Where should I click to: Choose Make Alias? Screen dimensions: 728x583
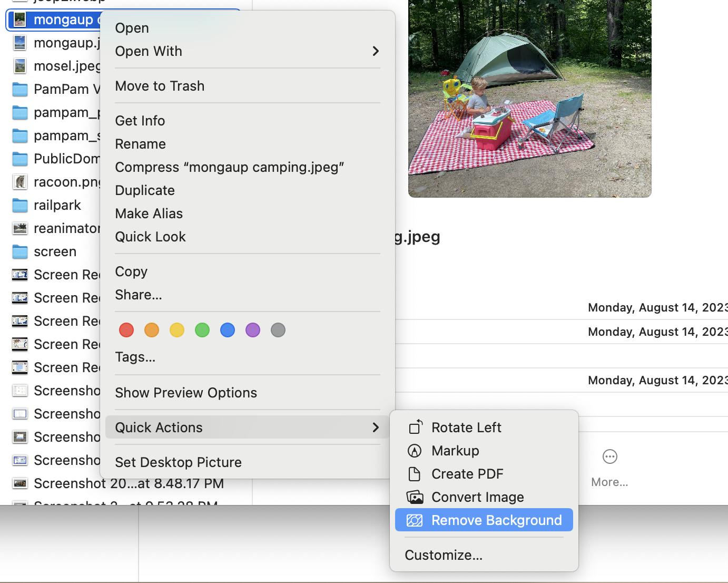coord(248,213)
